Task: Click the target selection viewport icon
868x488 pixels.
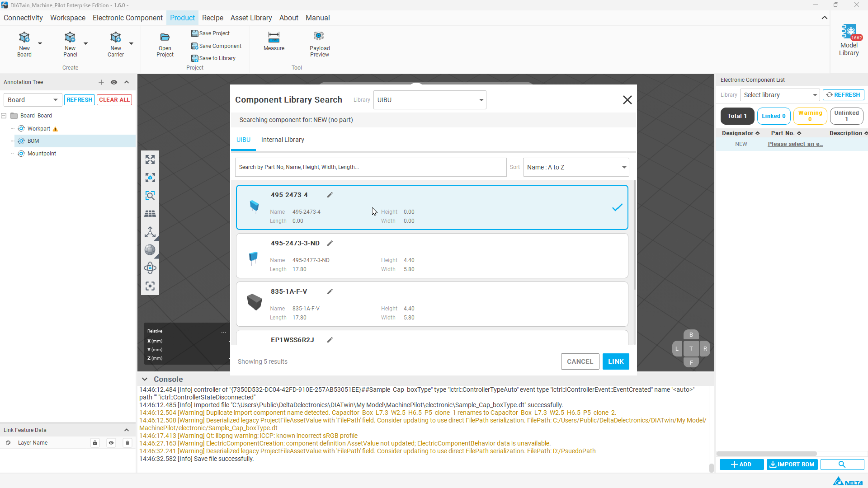Action: coord(150,286)
